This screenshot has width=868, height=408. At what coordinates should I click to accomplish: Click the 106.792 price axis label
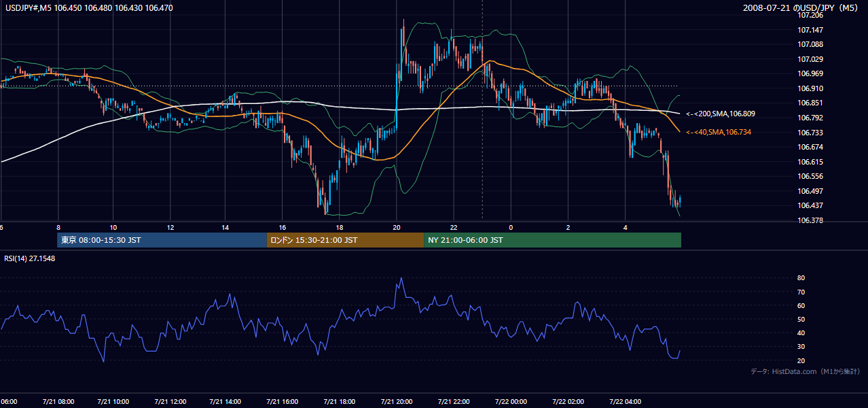810,118
